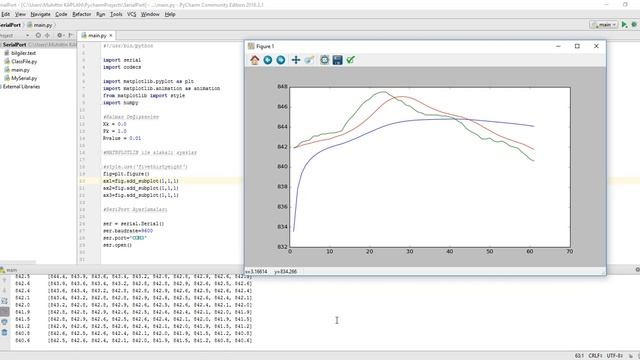Open the Help menu
Screen dimensions: 640x360
170,14
